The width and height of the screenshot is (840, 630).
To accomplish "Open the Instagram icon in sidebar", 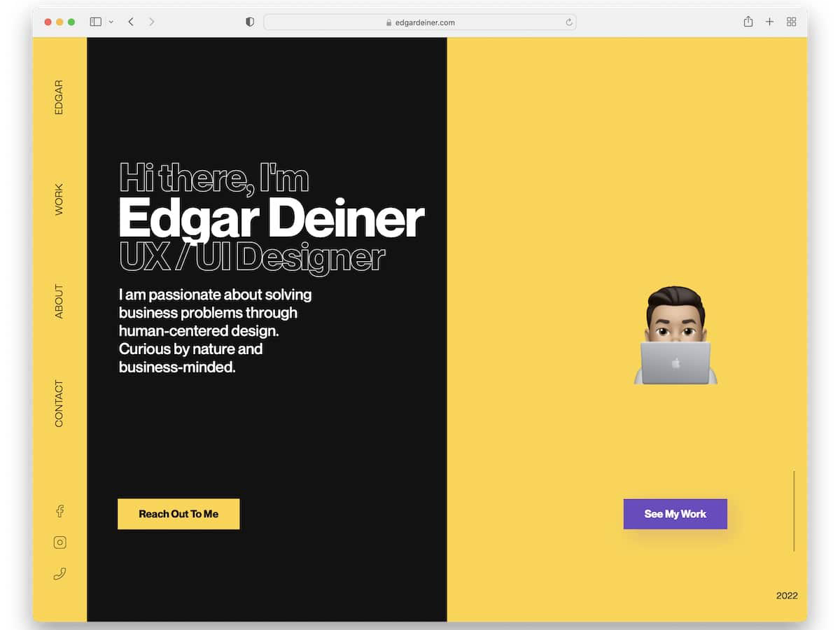I will pyautogui.click(x=59, y=542).
